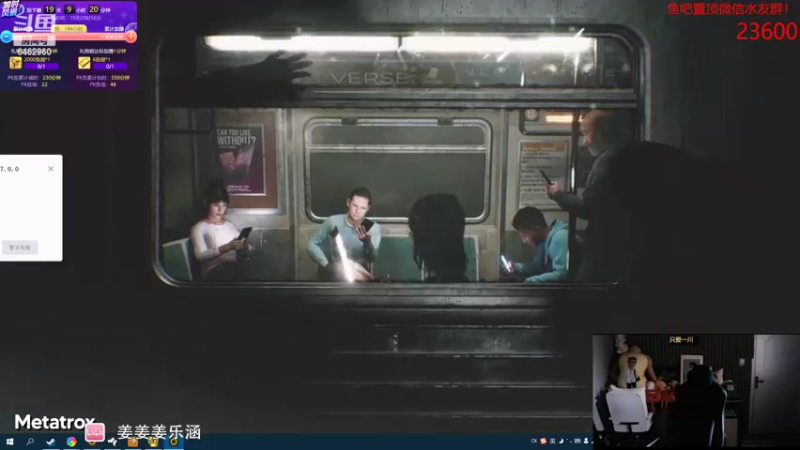Open Steam from the taskbar
The width and height of the screenshot is (800, 450).
(51, 442)
